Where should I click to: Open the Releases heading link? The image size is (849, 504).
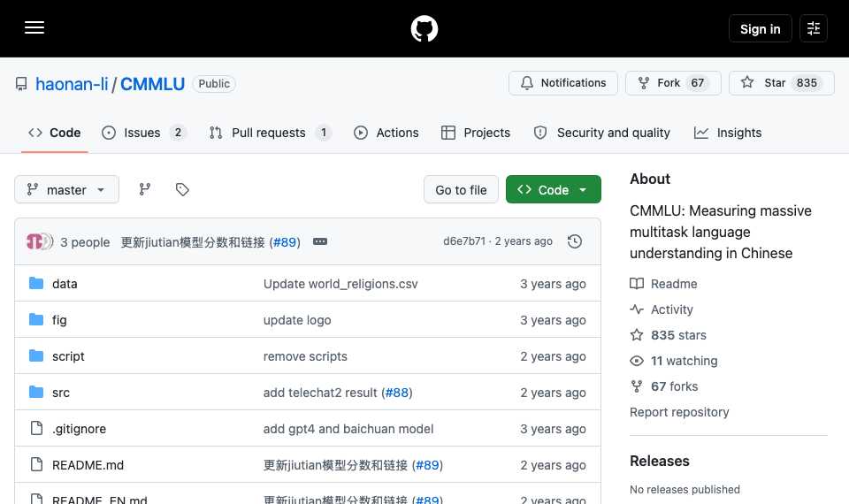pos(660,462)
